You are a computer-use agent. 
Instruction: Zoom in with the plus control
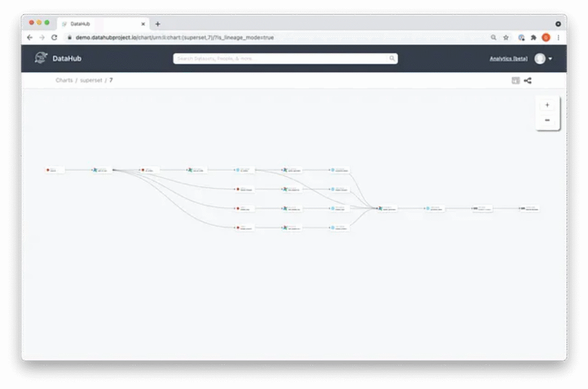(547, 104)
